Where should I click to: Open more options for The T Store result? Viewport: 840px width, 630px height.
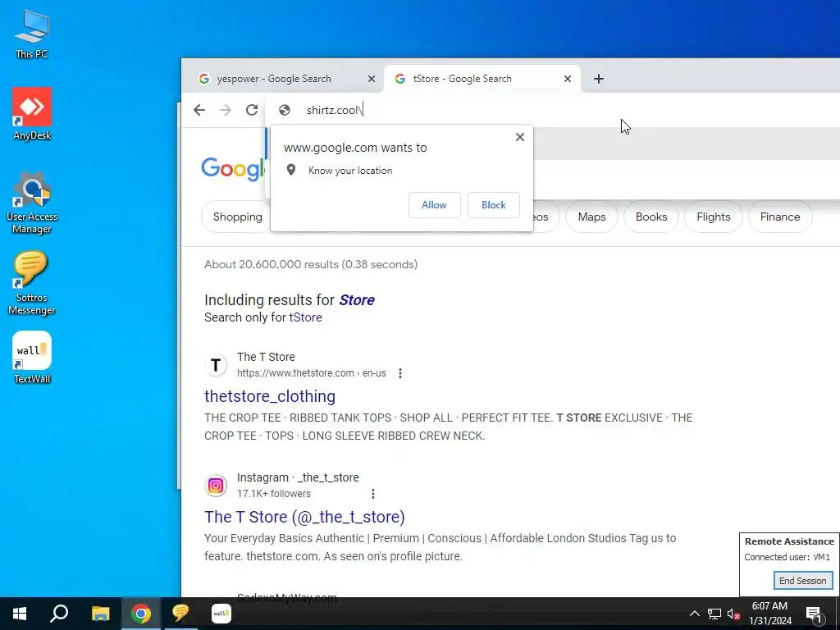tap(400, 373)
